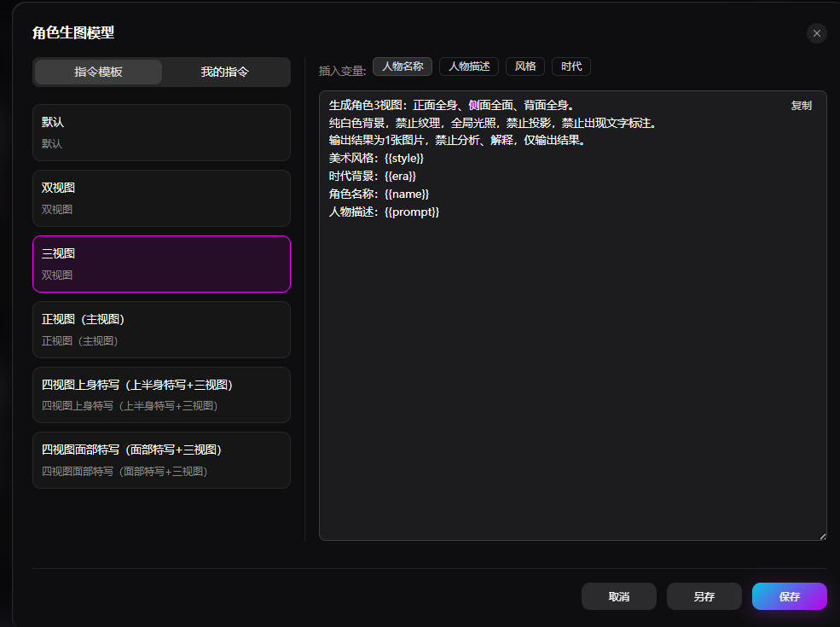The width and height of the screenshot is (840, 627).
Task: Insert the 人物描述 variable
Action: tap(469, 67)
